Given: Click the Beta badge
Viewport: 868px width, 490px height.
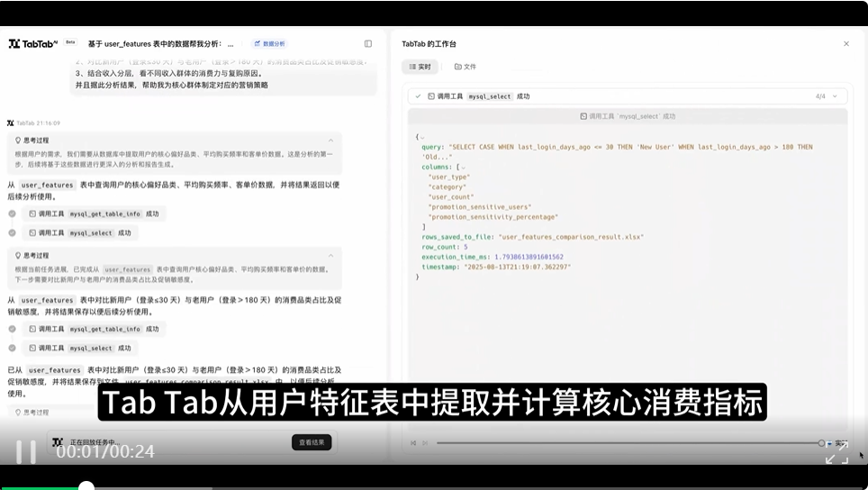Looking at the screenshot, I should click(70, 42).
